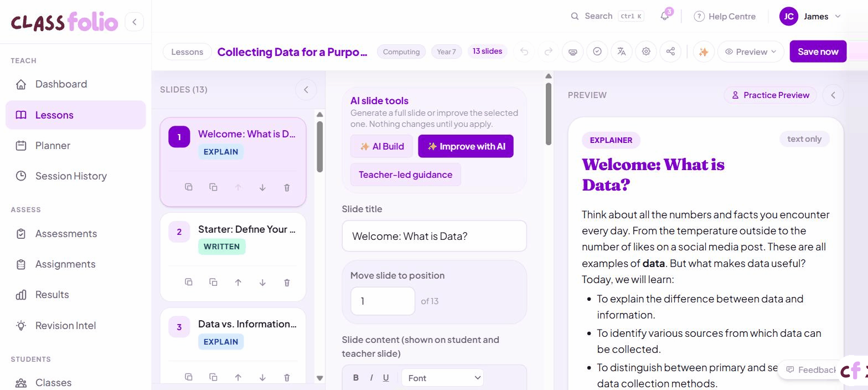Click the Slide title input field
The image size is (868, 390).
(x=434, y=236)
